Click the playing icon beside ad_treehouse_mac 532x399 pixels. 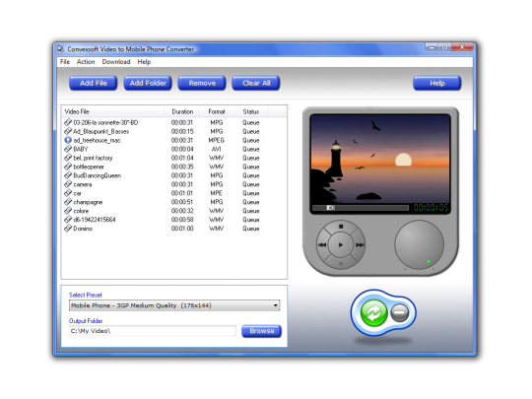pyautogui.click(x=68, y=140)
